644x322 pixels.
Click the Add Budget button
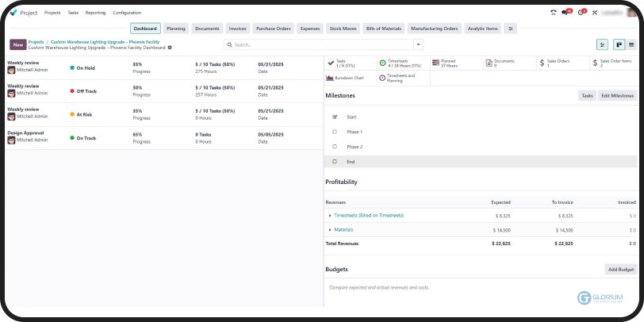(x=620, y=270)
